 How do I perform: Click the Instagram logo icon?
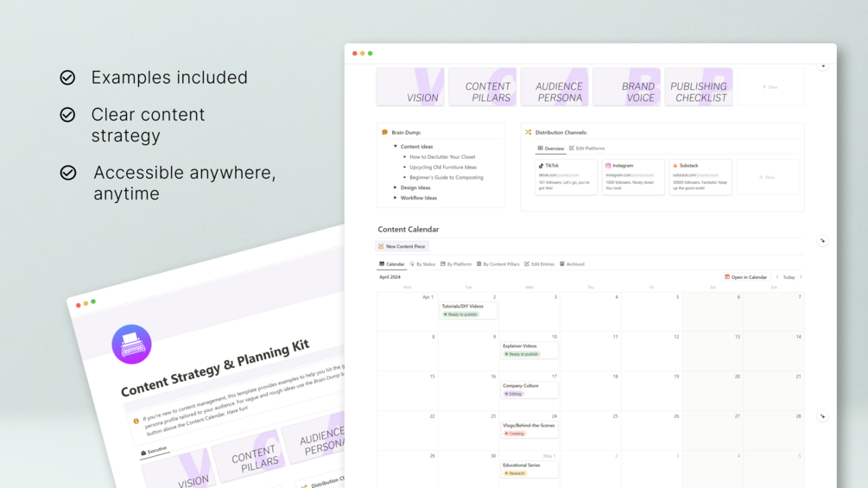tap(608, 166)
